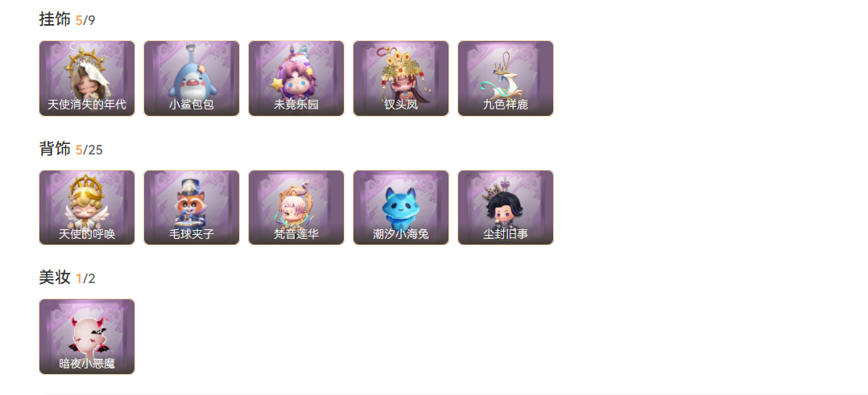Click the 挂饰 section heading

point(55,19)
